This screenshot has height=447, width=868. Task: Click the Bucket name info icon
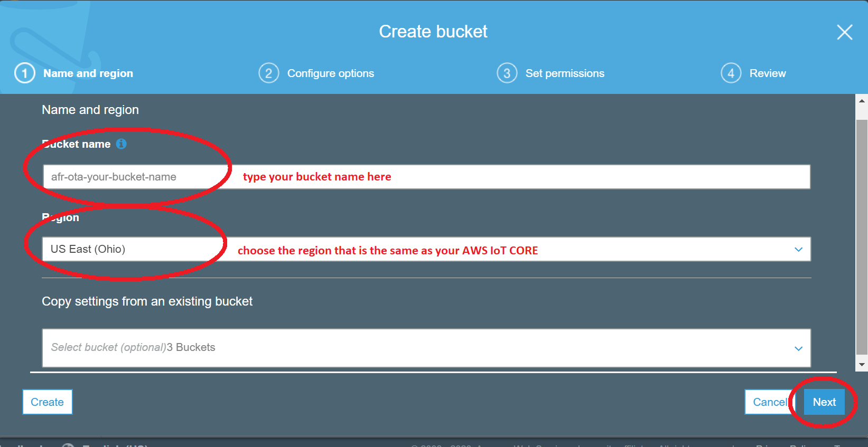coord(122,144)
